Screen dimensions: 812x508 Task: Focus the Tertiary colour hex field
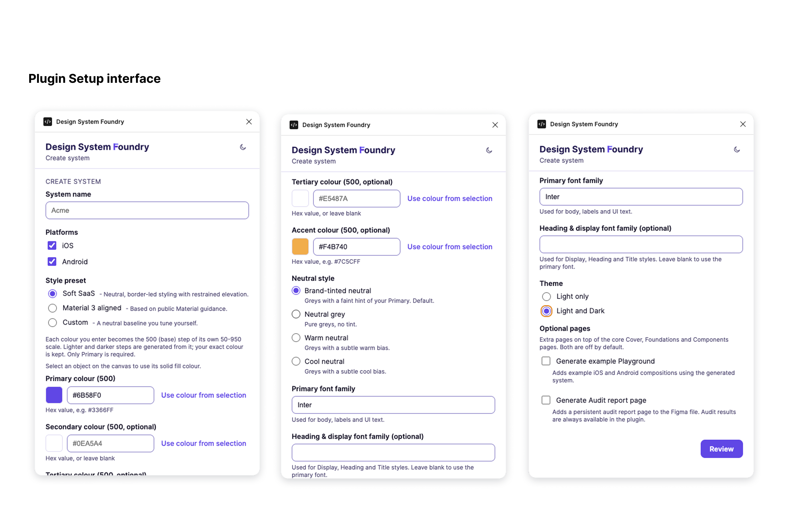pyautogui.click(x=357, y=199)
